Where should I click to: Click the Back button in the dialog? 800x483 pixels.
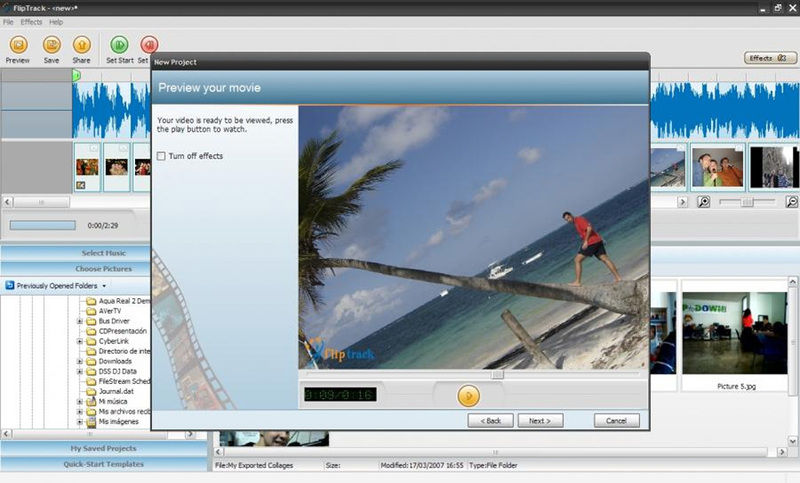(x=490, y=421)
